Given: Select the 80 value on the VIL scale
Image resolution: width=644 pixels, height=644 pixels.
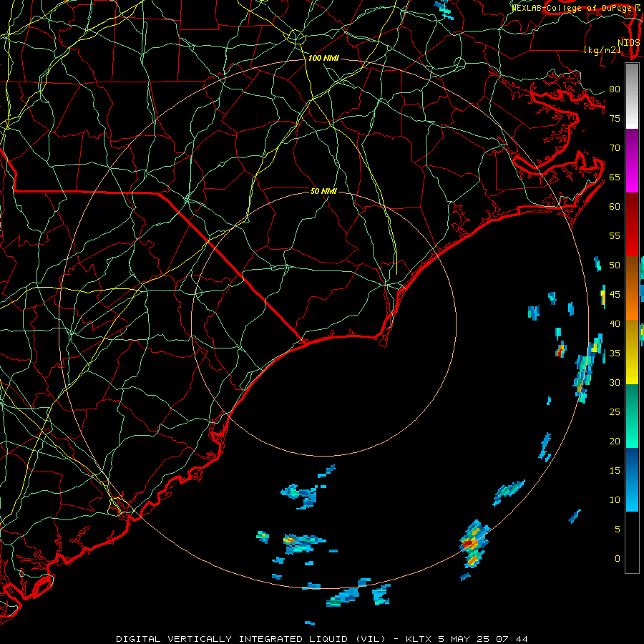Looking at the screenshot, I should [x=615, y=89].
